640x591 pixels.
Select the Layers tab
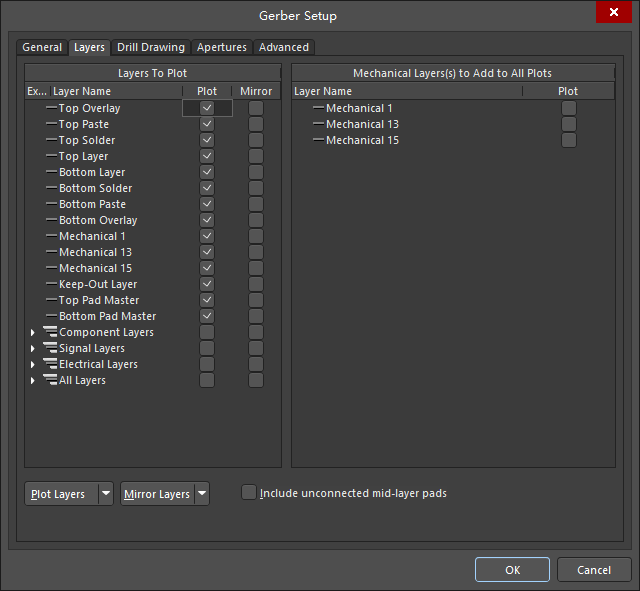pos(89,47)
